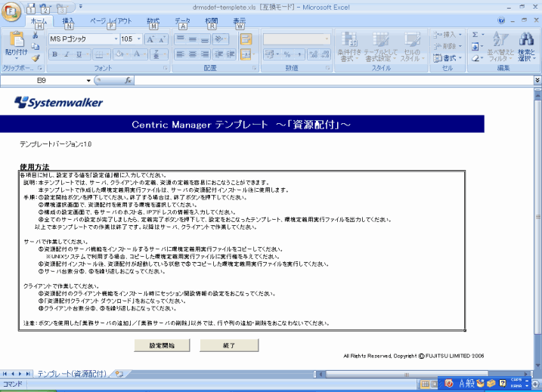This screenshot has height=392, width=542.
Task: Click the Align Text Right icon
Action: (205, 54)
